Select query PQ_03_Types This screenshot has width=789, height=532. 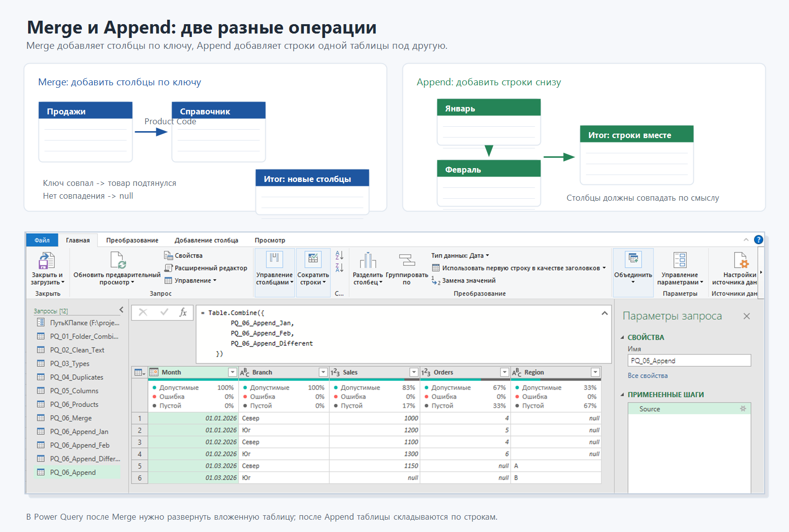(x=78, y=363)
